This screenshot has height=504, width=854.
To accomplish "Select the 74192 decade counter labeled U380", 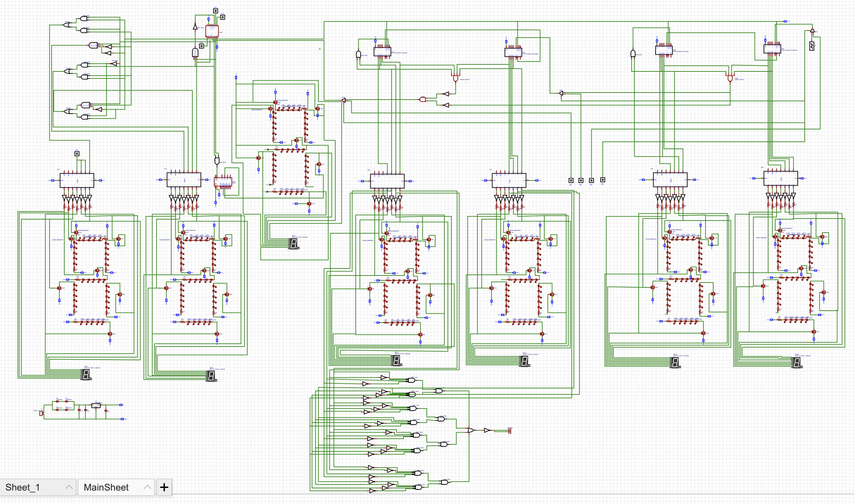I will (664, 51).
